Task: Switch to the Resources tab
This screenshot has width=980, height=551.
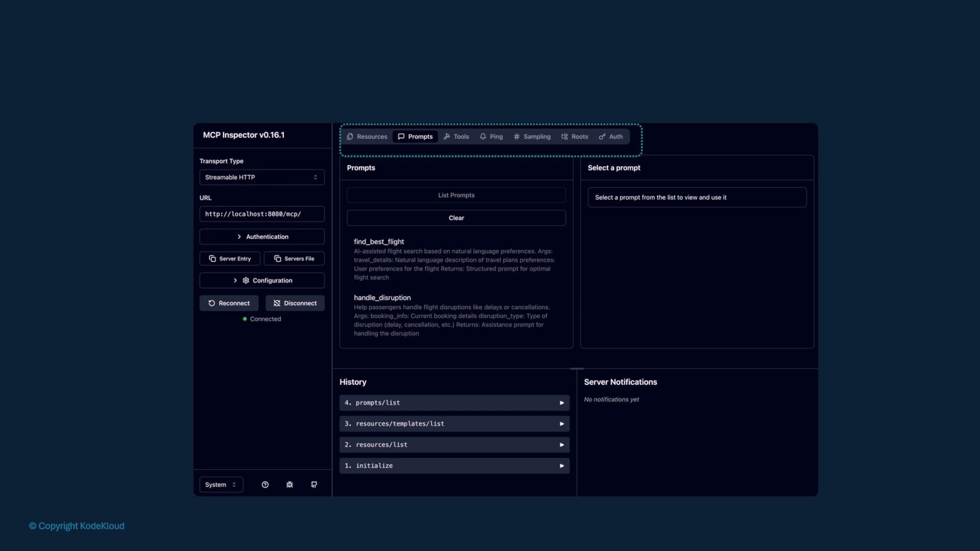Action: 367,137
